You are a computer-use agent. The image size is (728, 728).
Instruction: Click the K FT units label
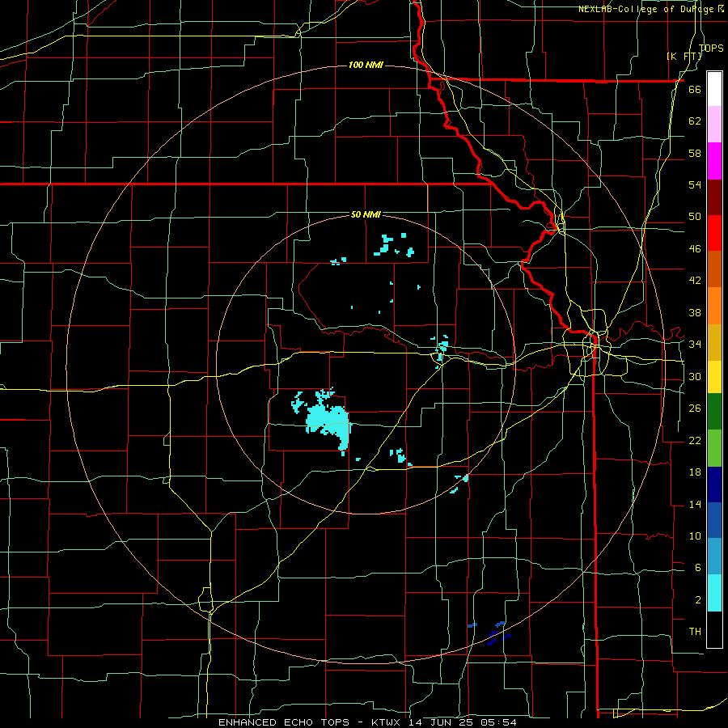coord(684,56)
